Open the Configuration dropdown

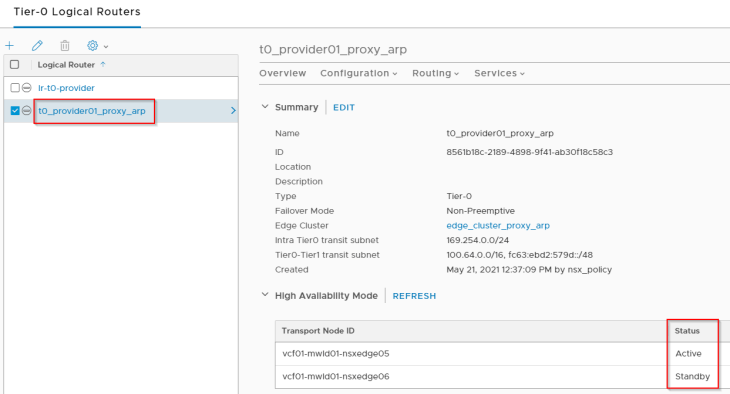point(358,73)
